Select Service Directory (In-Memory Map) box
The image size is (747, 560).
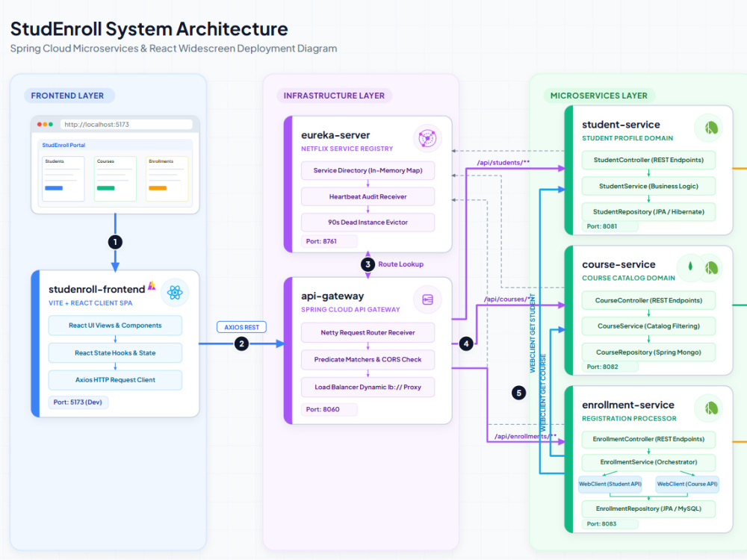[368, 170]
